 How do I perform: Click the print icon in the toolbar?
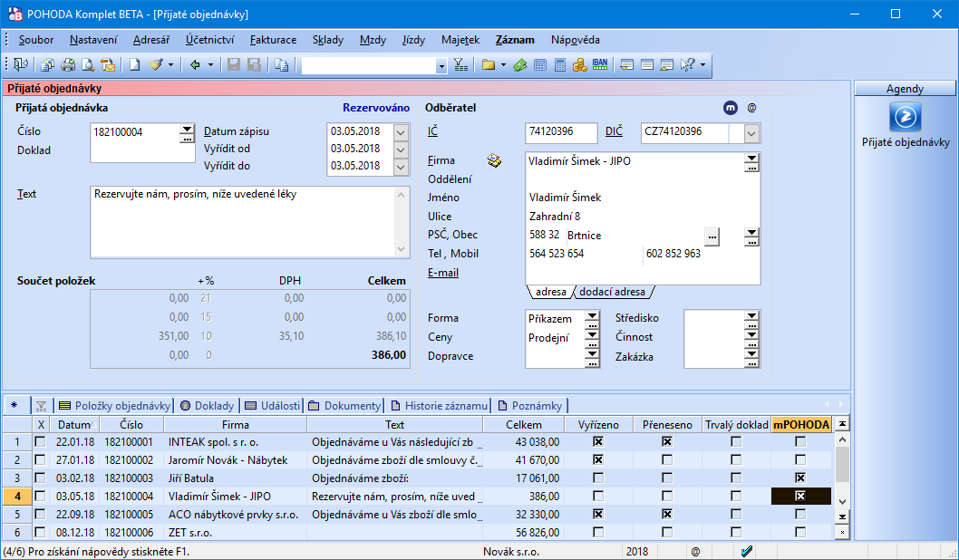tap(68, 64)
